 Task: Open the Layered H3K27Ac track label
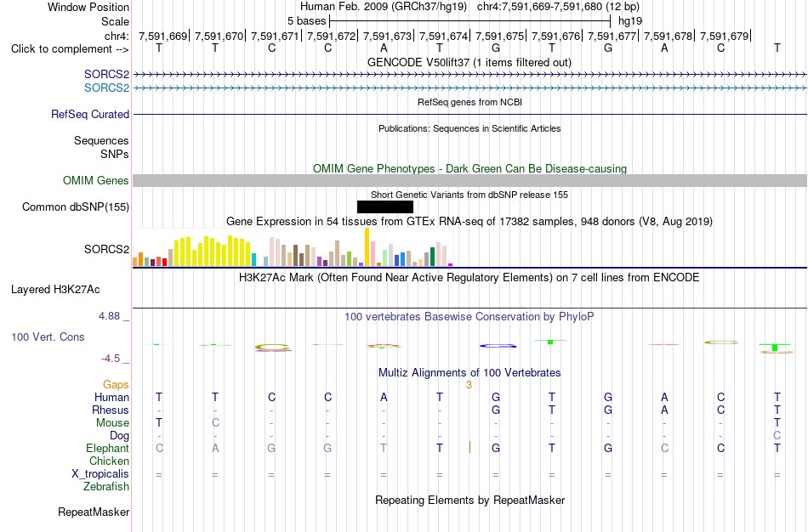point(55,290)
